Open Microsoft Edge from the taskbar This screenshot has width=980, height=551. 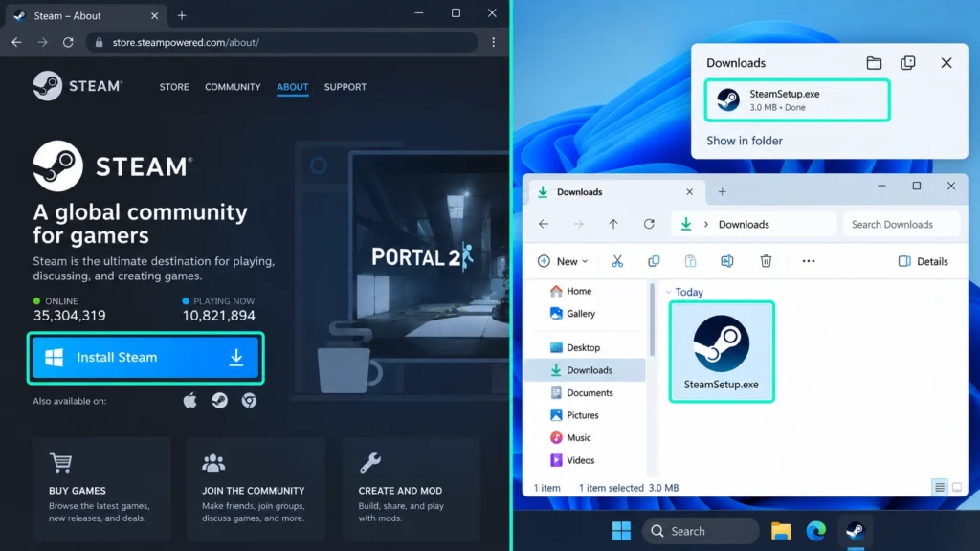point(815,531)
